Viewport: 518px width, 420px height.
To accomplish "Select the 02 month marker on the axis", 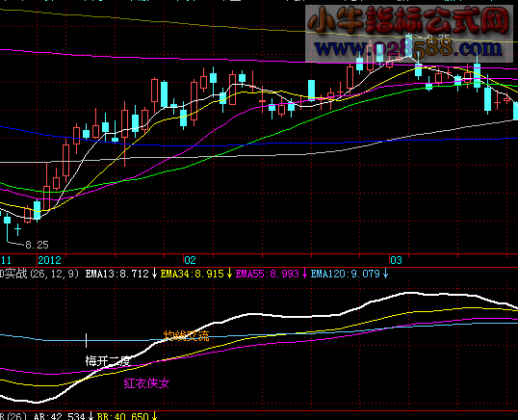I will coord(190,260).
